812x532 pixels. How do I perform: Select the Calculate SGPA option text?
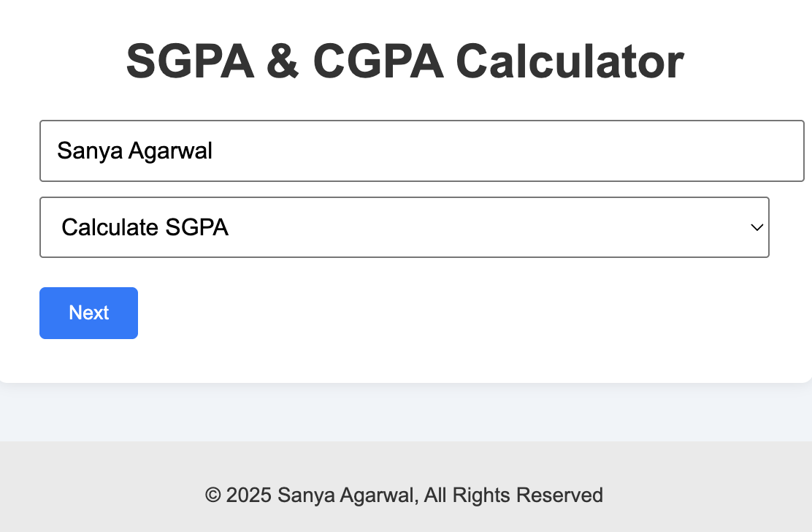[145, 227]
